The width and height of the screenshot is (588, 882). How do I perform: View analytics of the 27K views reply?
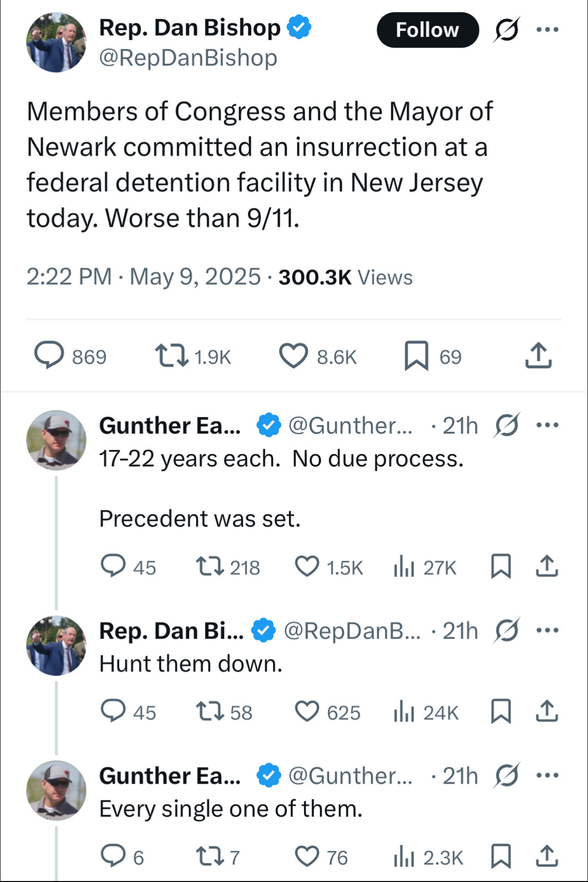(x=404, y=567)
